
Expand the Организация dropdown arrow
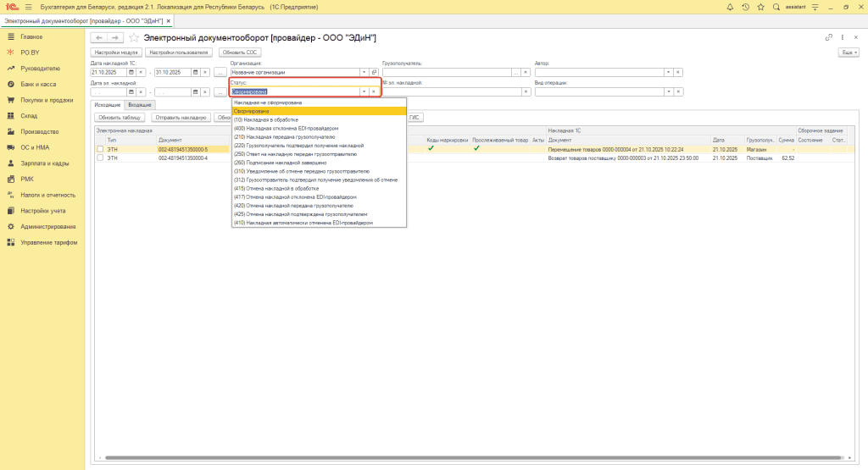click(x=364, y=72)
